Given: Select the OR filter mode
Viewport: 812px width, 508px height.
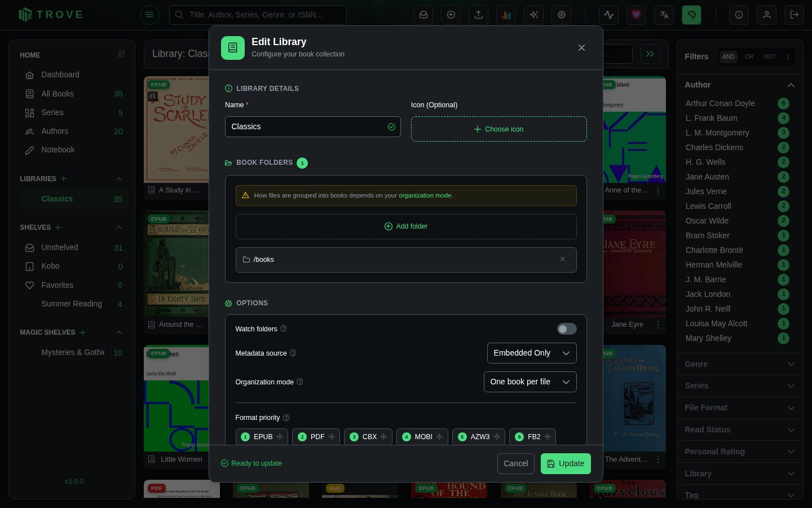Looking at the screenshot, I should [x=749, y=56].
